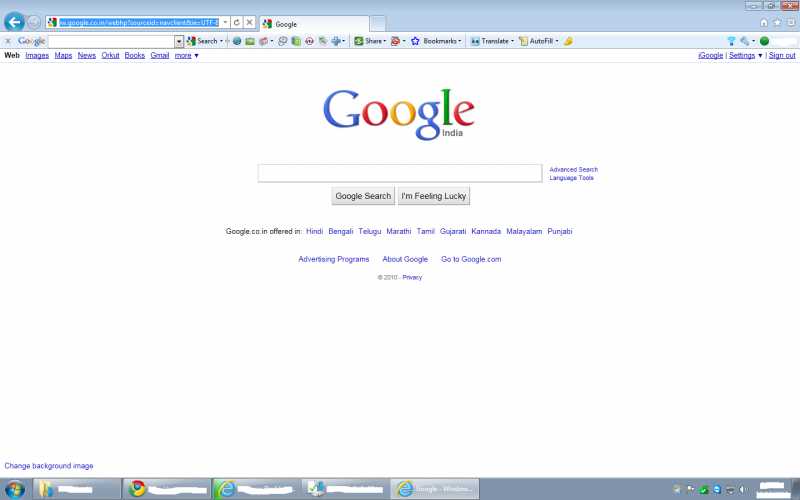The height and width of the screenshot is (500, 800).
Task: Click the Sign out link
Action: point(782,55)
